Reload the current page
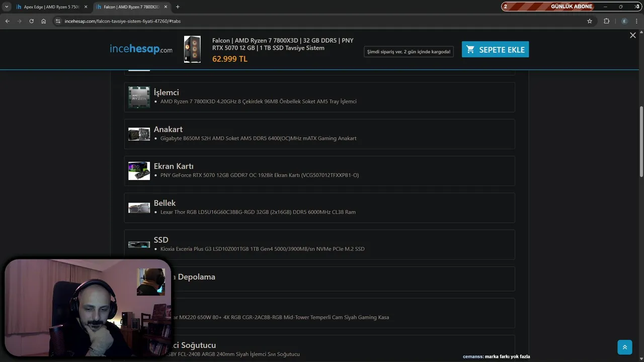Image resolution: width=644 pixels, height=362 pixels. [31, 21]
